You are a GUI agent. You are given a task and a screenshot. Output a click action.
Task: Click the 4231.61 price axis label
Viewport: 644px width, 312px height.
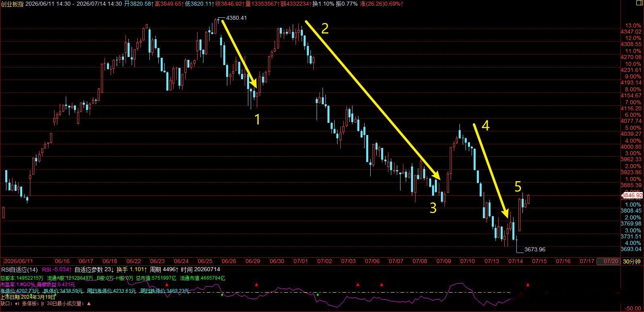(x=631, y=70)
